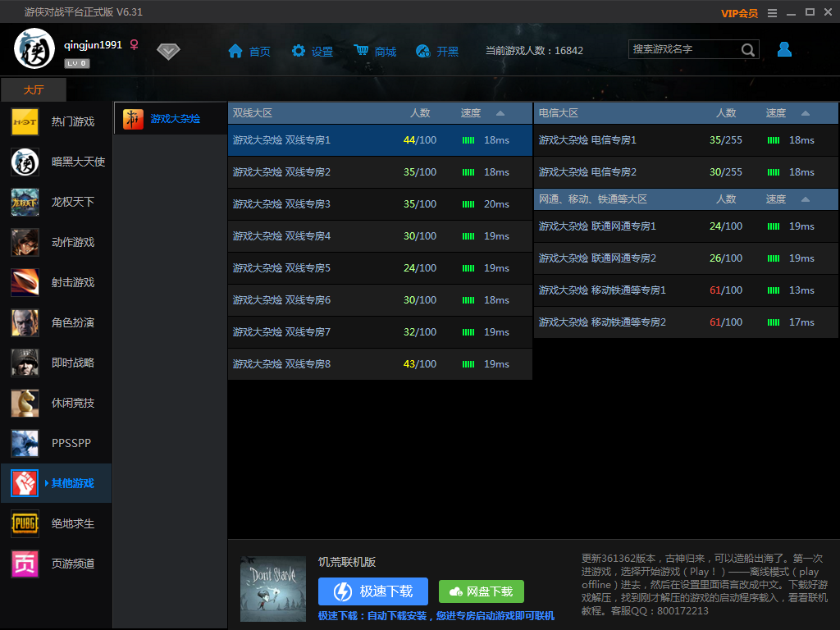Viewport: 840px width, 630px height.
Task: Select 热门游戏 HOT icon
Action: coord(25,121)
